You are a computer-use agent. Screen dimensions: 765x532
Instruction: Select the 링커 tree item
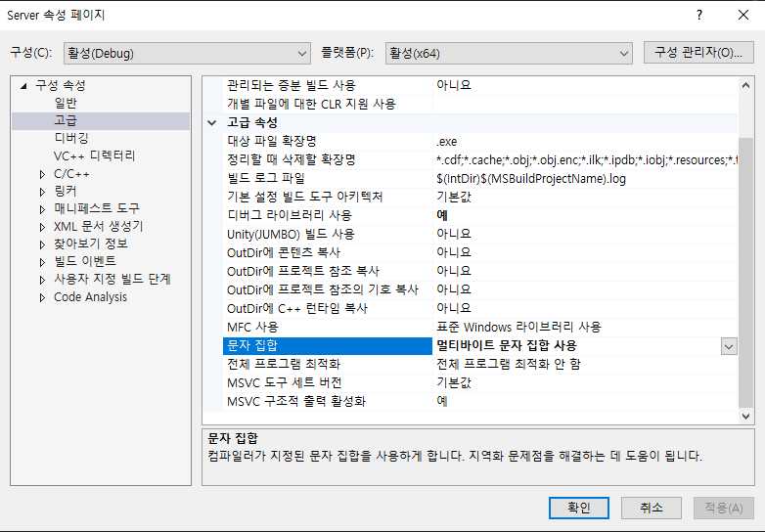click(x=66, y=191)
